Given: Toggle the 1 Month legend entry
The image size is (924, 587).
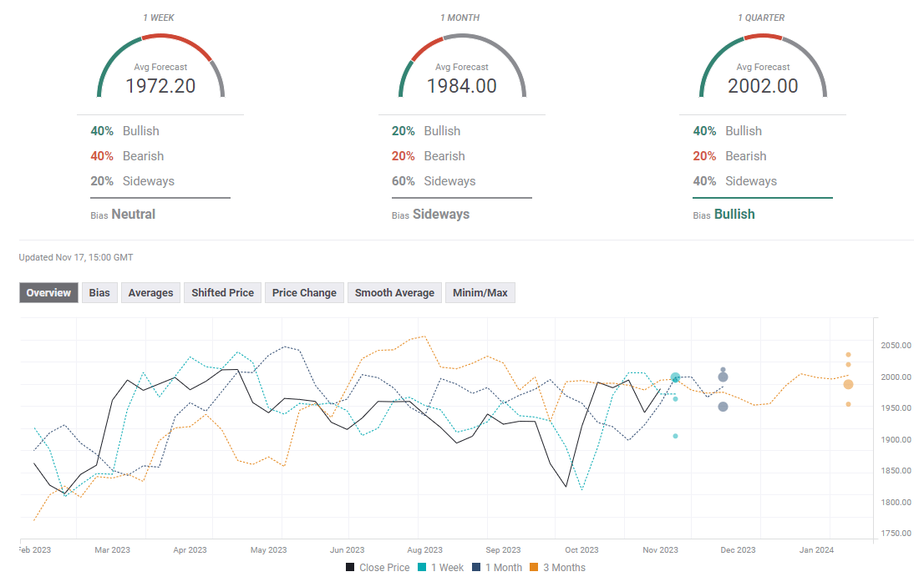Looking at the screenshot, I should (x=496, y=568).
